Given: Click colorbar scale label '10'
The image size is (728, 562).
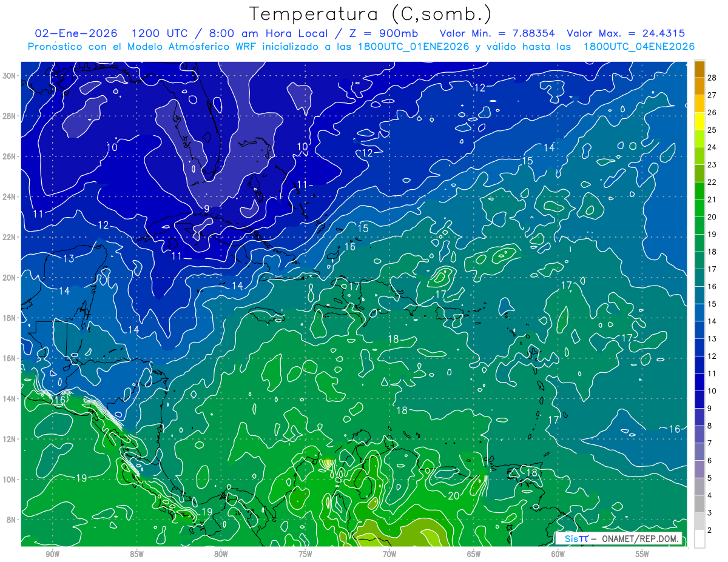Looking at the screenshot, I should pyautogui.click(x=712, y=391).
